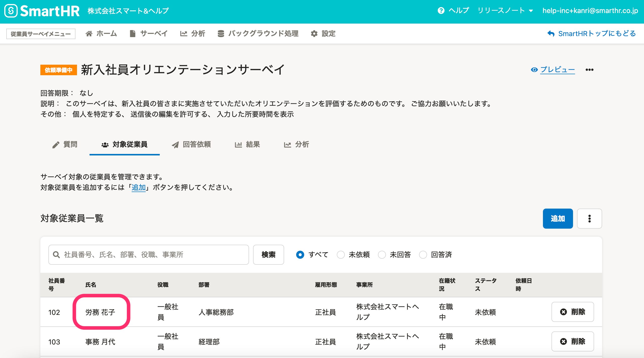Delete employee 103 with 削除
Screen dimensions: 644x358
[x=573, y=341]
